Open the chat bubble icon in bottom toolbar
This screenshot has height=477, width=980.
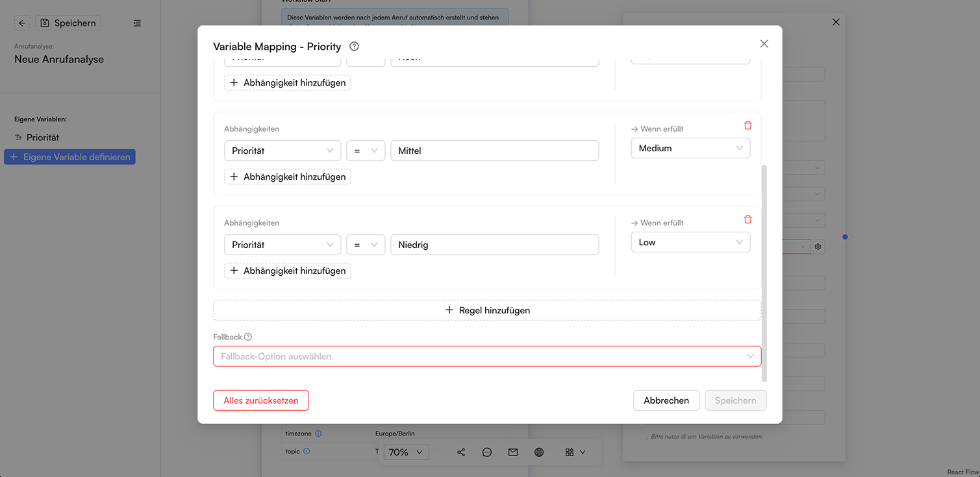pyautogui.click(x=487, y=452)
